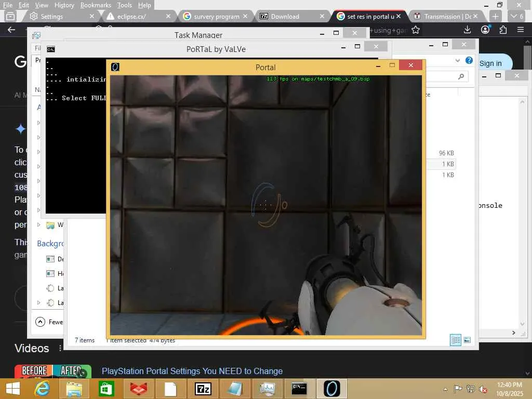Open the browser hamburger application menu
This screenshot has width=532, height=399.
[521, 30]
